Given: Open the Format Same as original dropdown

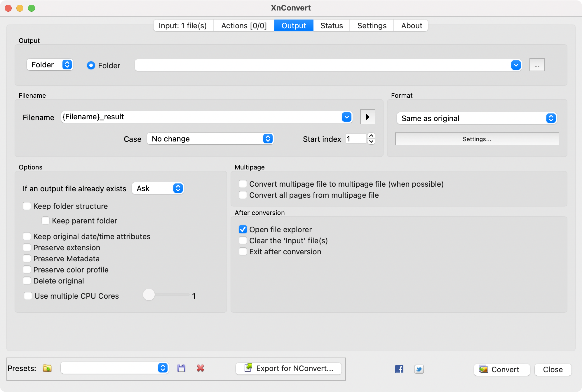Looking at the screenshot, I should [477, 118].
